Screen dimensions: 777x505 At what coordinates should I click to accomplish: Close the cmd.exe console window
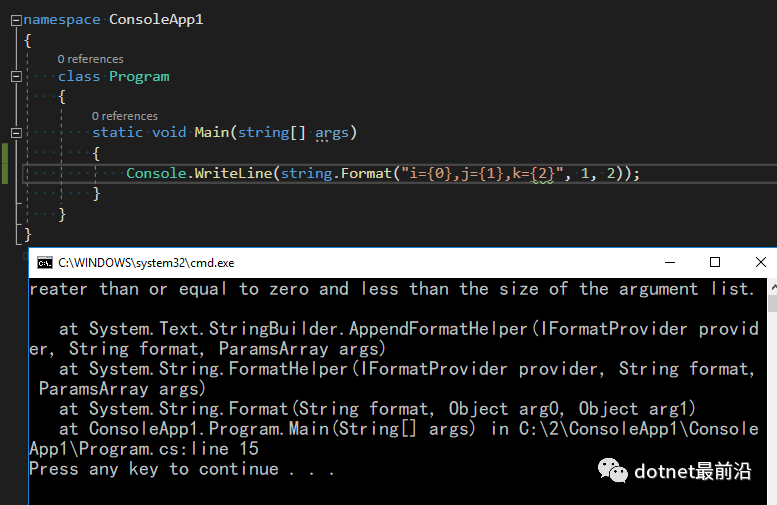(x=760, y=263)
